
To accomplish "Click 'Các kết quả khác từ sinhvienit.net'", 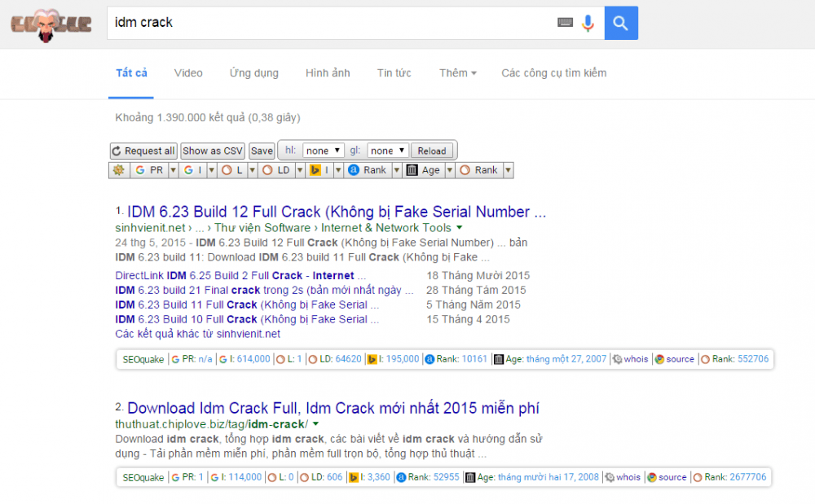I will [x=198, y=334].
